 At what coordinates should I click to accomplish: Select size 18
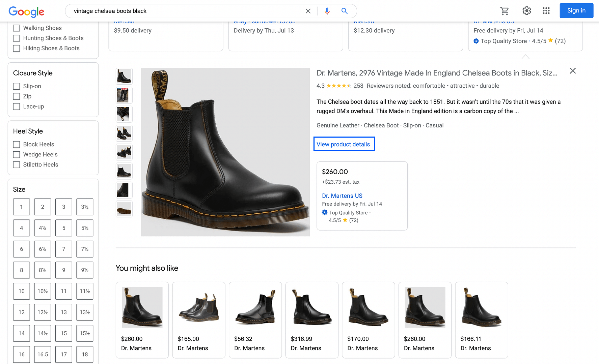pos(85,354)
